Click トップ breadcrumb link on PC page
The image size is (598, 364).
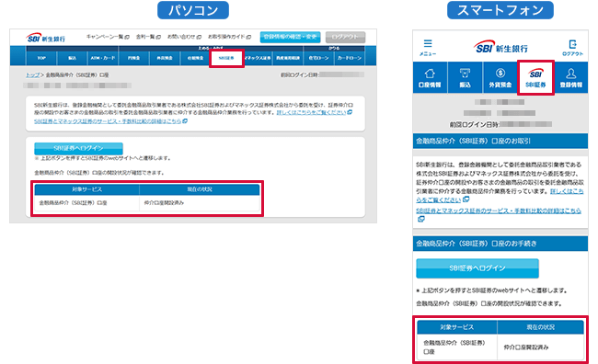coord(33,75)
